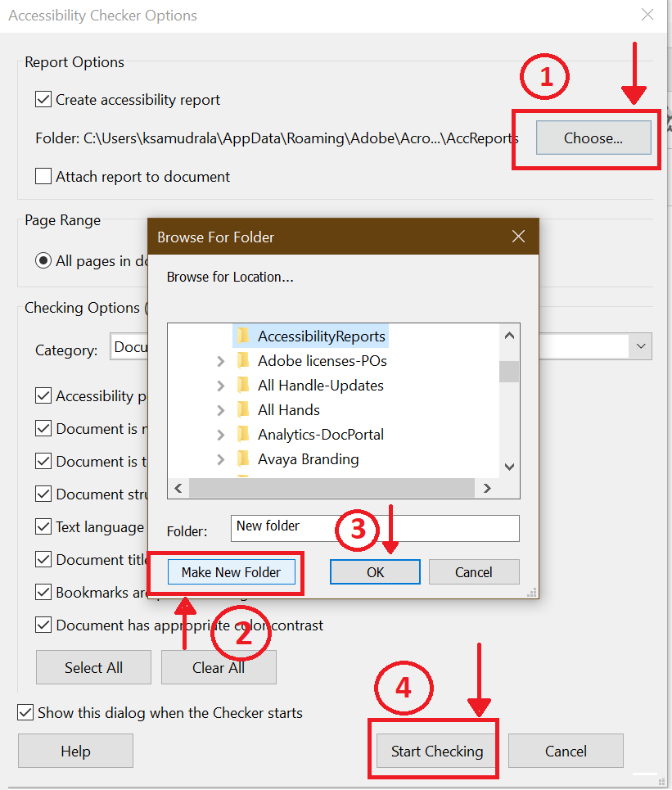This screenshot has width=672, height=790.
Task: Close the Accessibility Checker Options window
Action: pyautogui.click(x=647, y=15)
